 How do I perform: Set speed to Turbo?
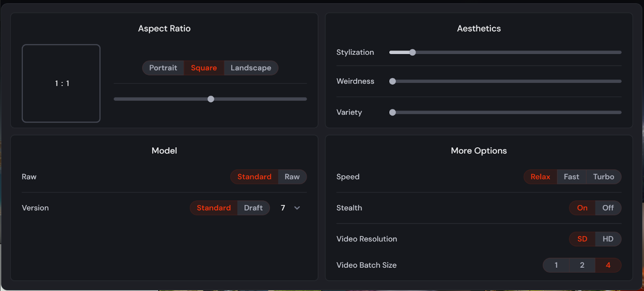[603, 177]
